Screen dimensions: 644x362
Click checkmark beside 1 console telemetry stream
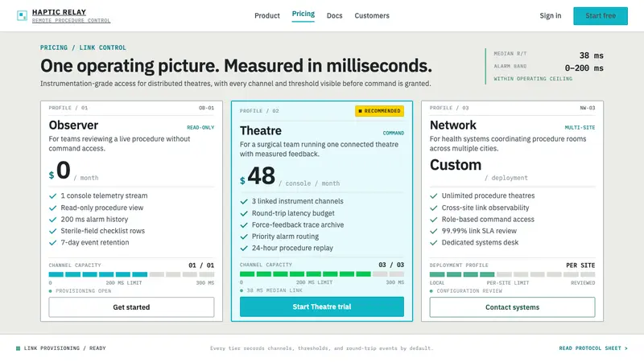[52, 196]
